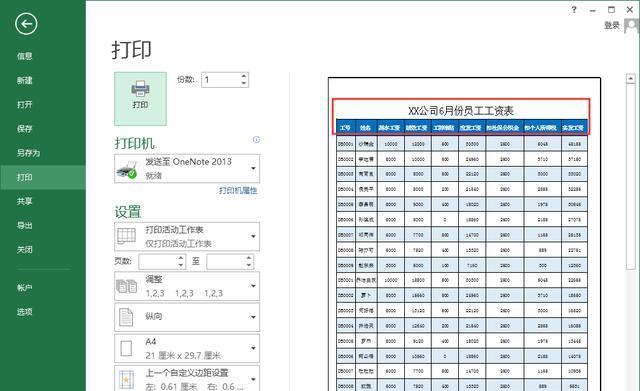
Task: Open the 另存为 menu item
Action: tap(29, 153)
